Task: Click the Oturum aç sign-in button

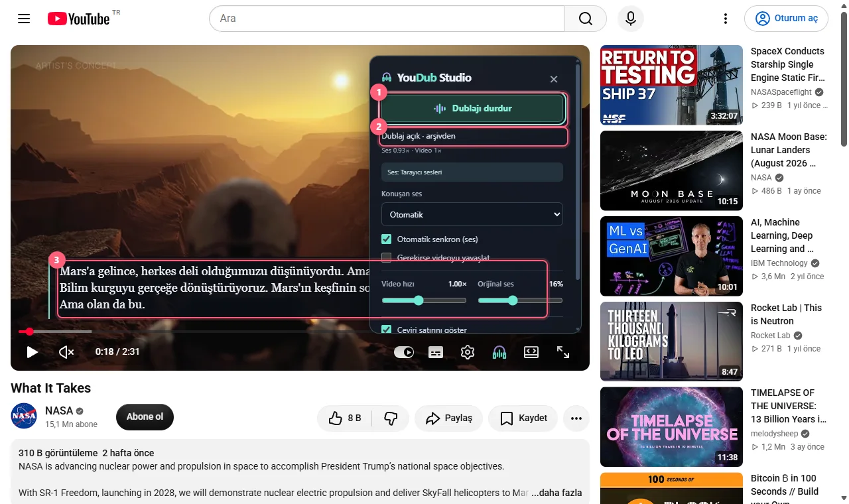Action: (786, 19)
